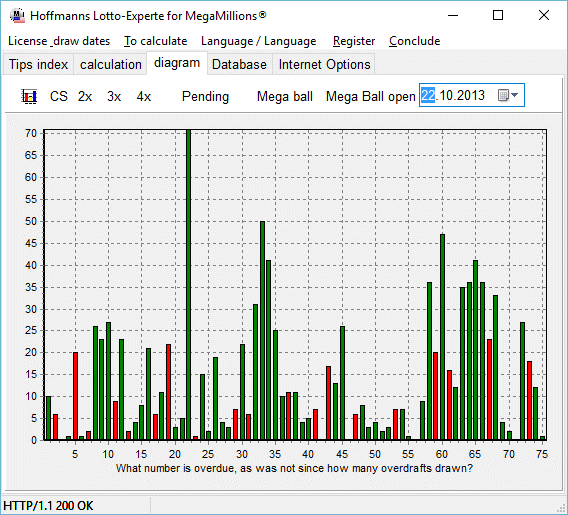Show the Mega ball diagram
568x515 pixels.
click(285, 96)
